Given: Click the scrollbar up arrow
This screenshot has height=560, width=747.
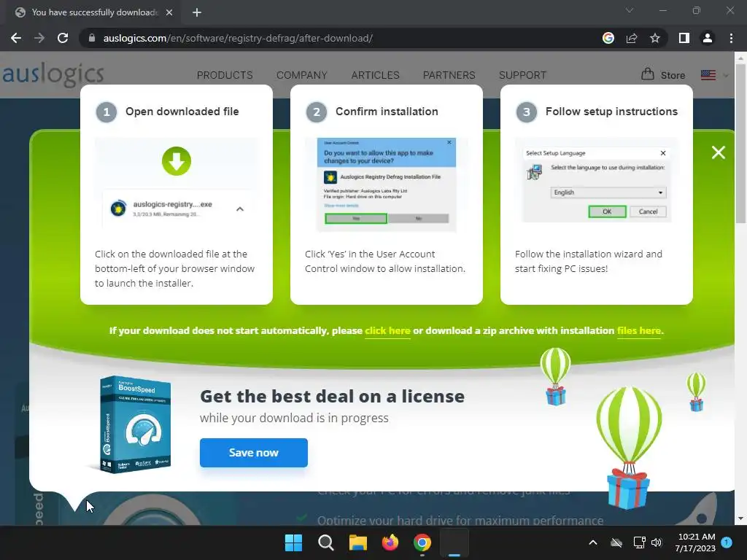Looking at the screenshot, I should pos(740,58).
